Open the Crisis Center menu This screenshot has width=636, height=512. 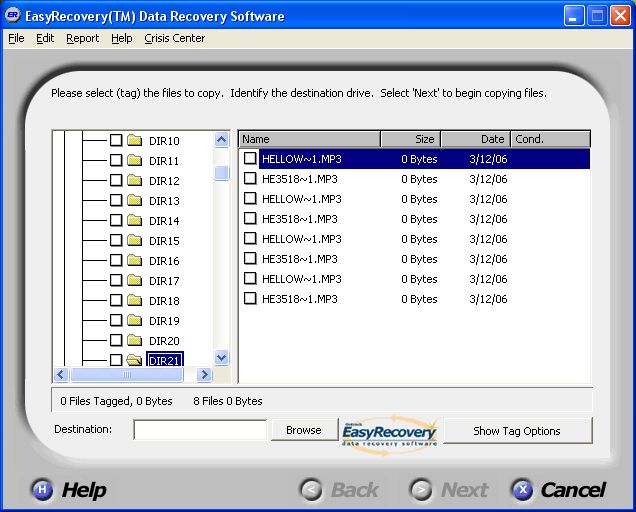click(174, 38)
